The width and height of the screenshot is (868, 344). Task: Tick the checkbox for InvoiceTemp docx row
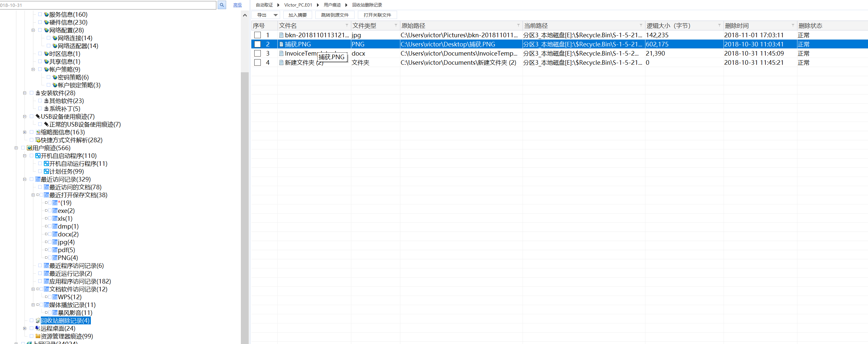click(258, 53)
